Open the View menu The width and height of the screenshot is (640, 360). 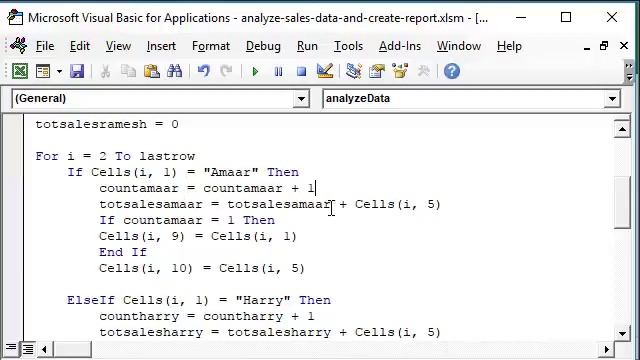point(118,46)
